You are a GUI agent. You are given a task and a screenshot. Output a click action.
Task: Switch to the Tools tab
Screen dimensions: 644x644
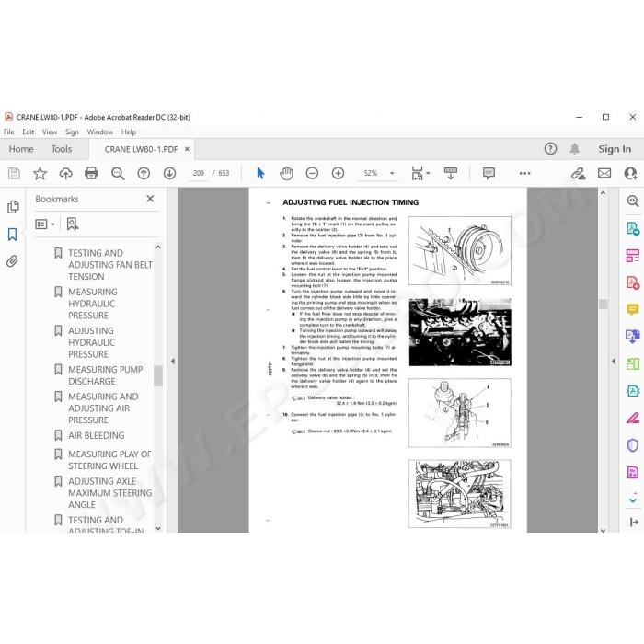pyautogui.click(x=62, y=149)
